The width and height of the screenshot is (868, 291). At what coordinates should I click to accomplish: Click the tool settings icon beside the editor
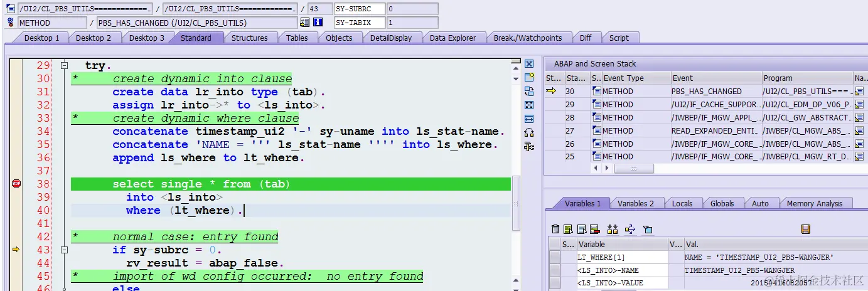click(x=528, y=147)
